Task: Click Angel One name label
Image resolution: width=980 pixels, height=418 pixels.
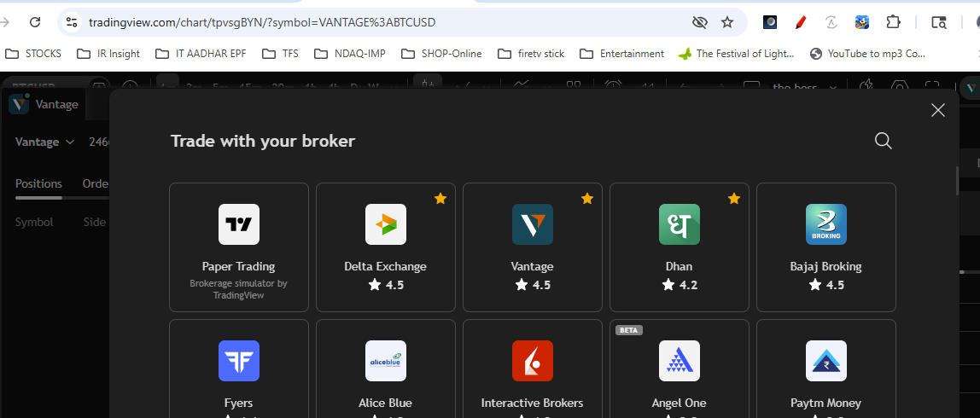Action: point(680,403)
